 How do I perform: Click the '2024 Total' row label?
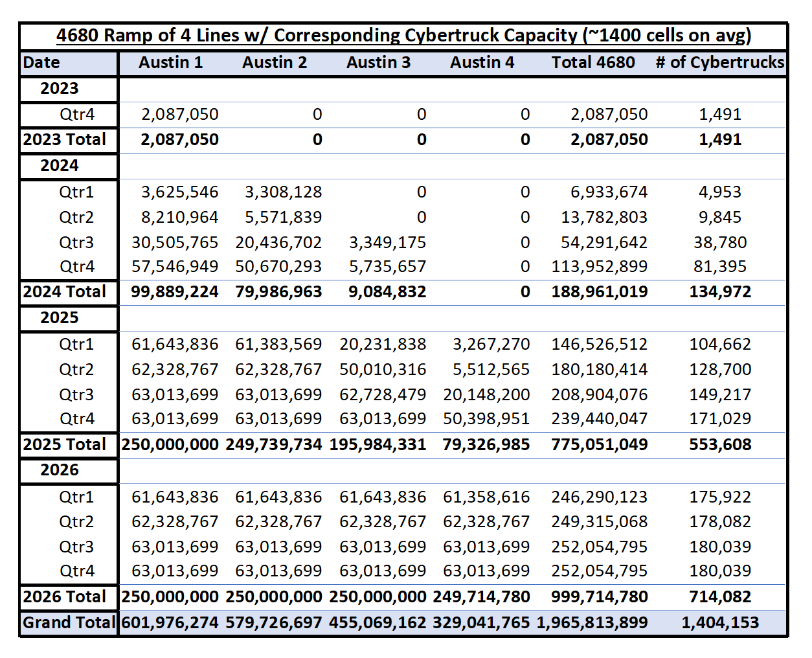click(x=65, y=292)
